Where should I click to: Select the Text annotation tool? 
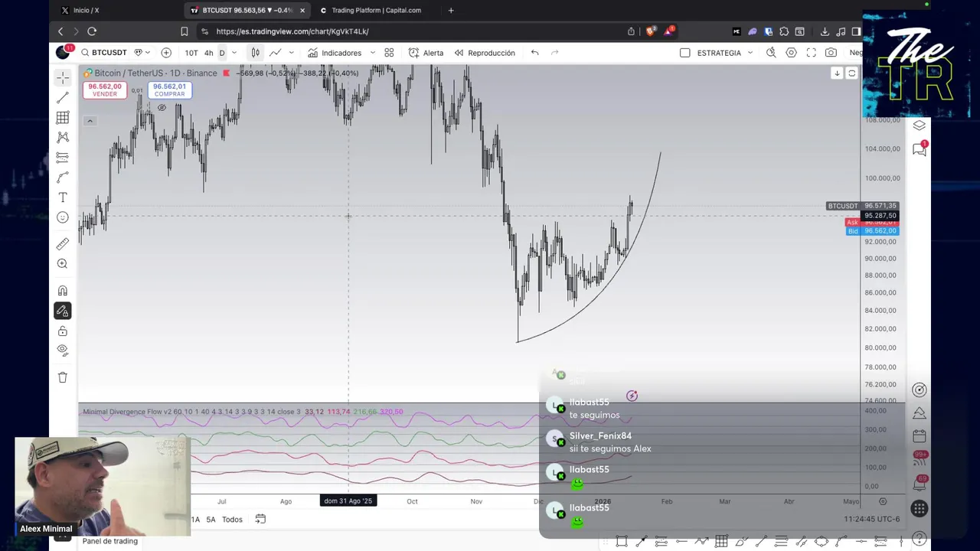[x=63, y=197]
